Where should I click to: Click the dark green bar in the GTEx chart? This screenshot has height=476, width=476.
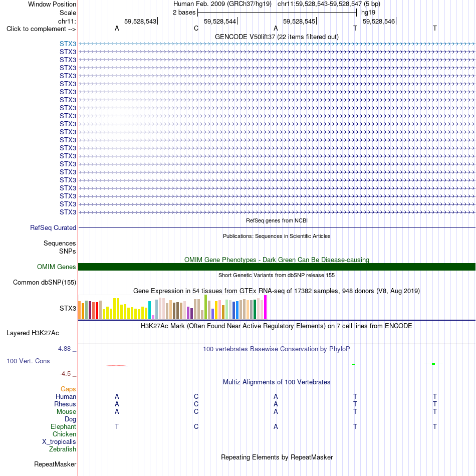(255, 309)
